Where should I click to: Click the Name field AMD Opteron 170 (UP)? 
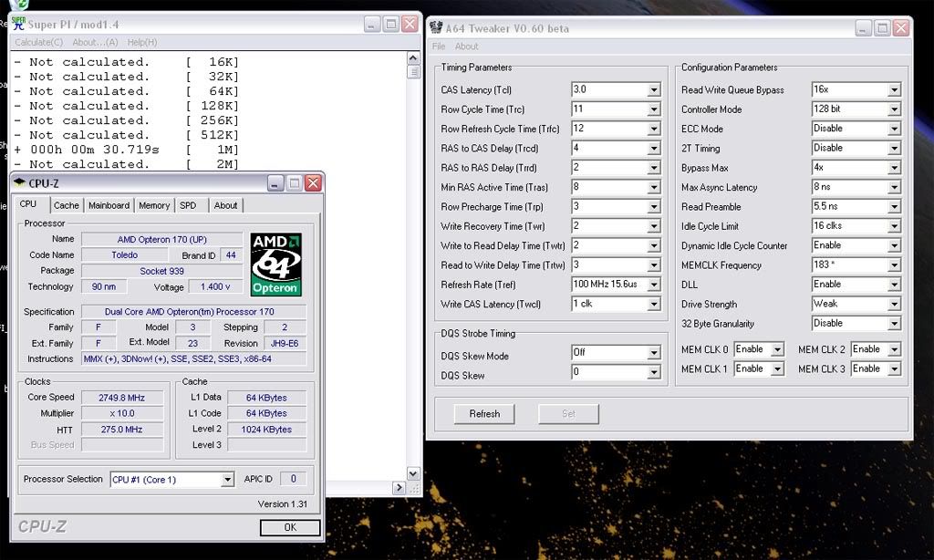coord(162,240)
